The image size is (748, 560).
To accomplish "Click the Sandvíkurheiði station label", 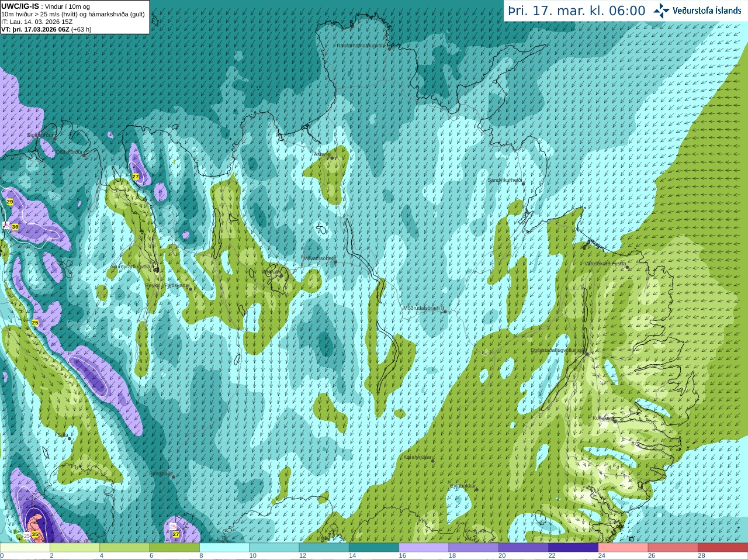I will tap(504, 180).
